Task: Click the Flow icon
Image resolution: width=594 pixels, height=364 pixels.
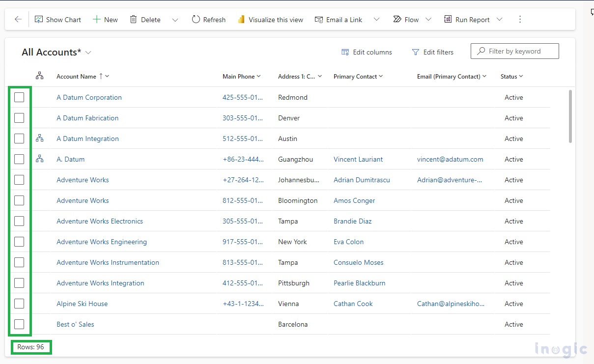Action: (397, 20)
